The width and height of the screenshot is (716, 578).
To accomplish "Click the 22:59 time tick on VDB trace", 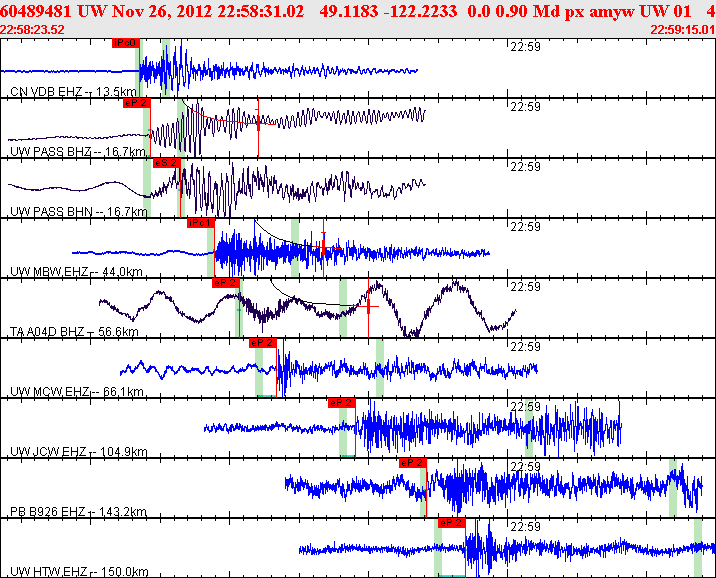I will (x=525, y=47).
